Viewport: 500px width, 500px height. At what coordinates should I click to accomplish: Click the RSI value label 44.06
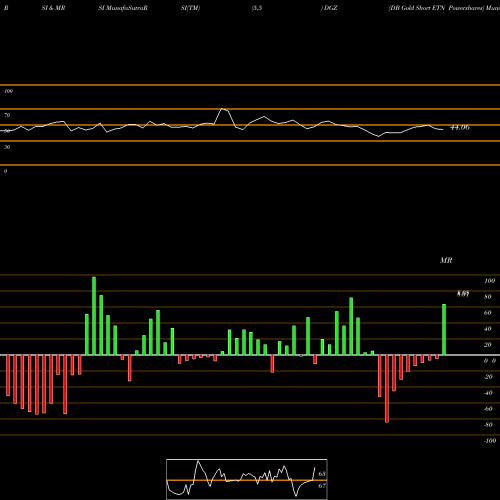tap(460, 127)
